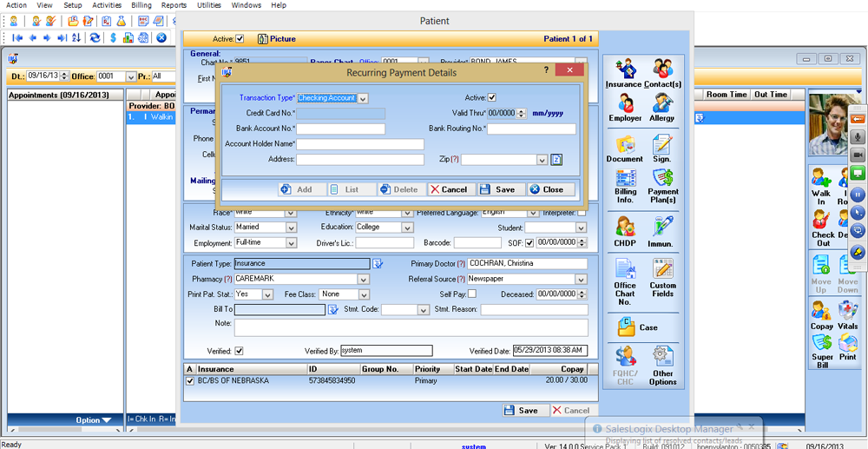
Task: Toggle the SOF checkbox
Action: coord(529,242)
